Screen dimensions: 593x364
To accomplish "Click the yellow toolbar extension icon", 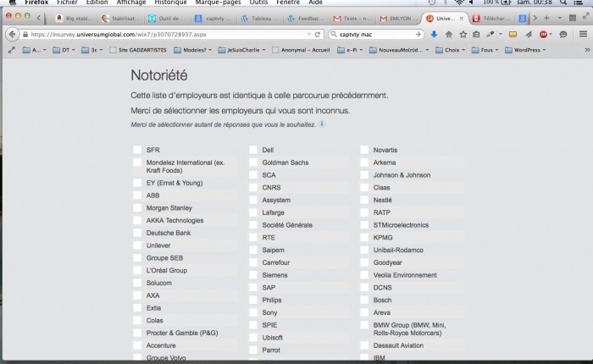I will click(513, 35).
